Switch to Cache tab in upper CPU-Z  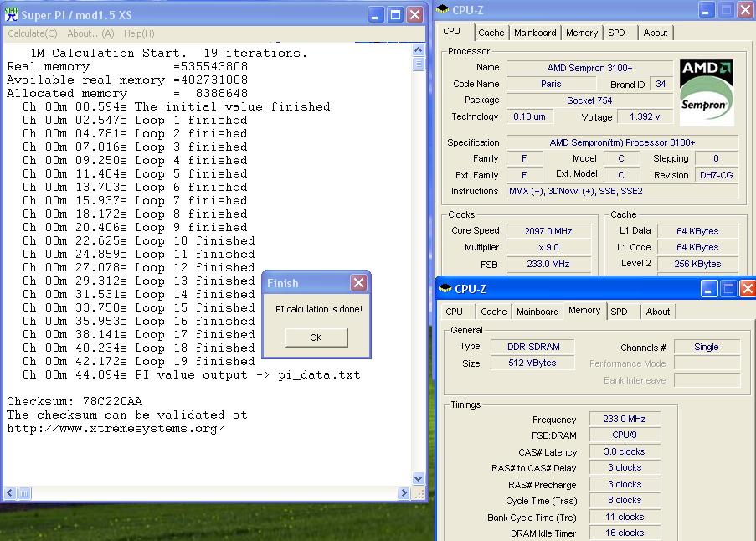click(x=491, y=33)
